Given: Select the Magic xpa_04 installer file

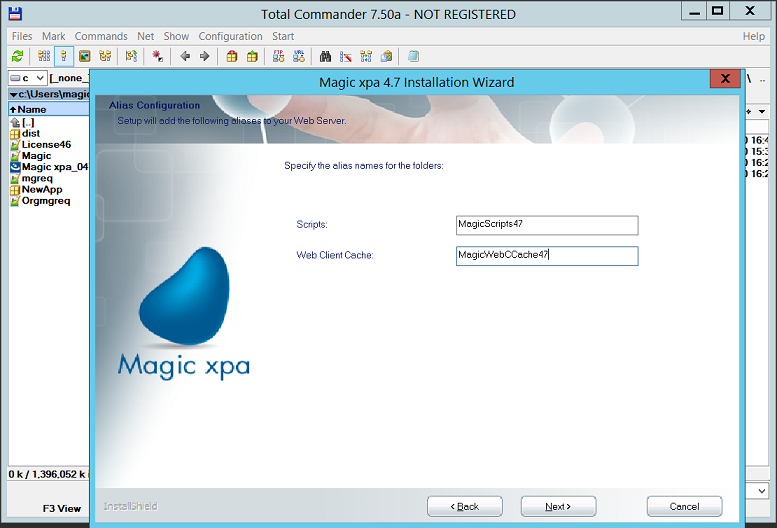Looking at the screenshot, I should coord(49,167).
